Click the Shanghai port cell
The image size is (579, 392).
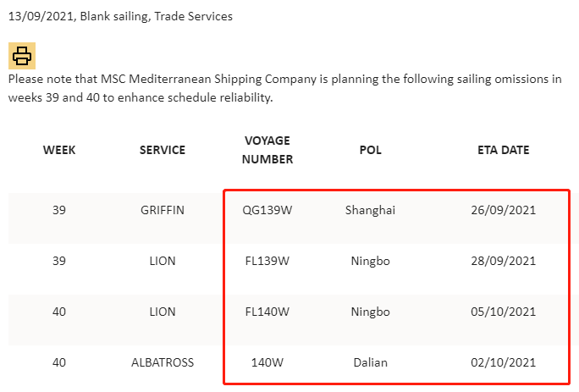click(371, 210)
